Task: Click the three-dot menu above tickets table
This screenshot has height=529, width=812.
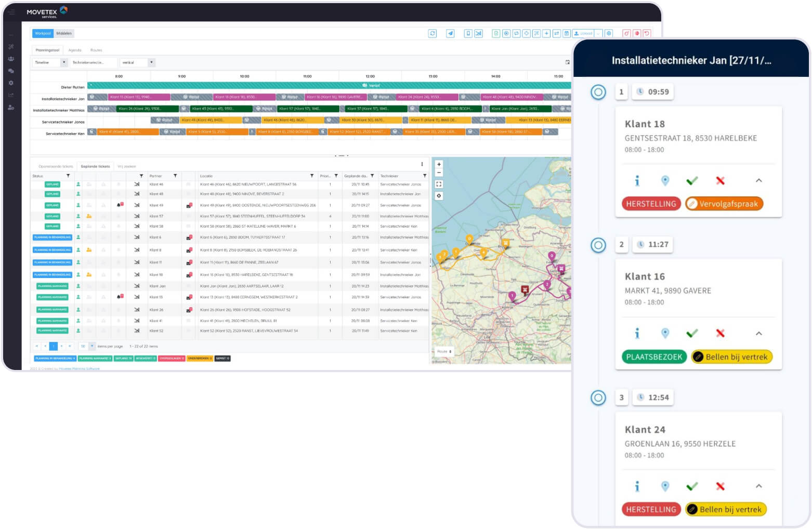Action: (422, 164)
